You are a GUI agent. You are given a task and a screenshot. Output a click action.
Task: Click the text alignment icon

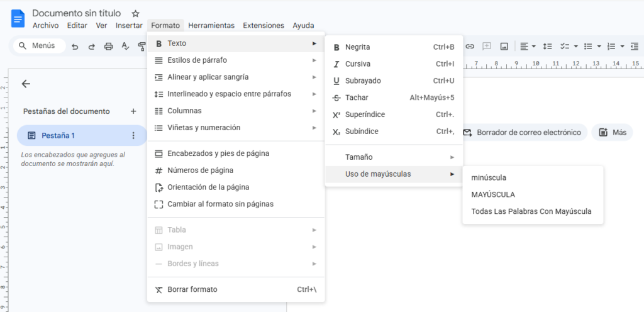pyautogui.click(x=524, y=47)
